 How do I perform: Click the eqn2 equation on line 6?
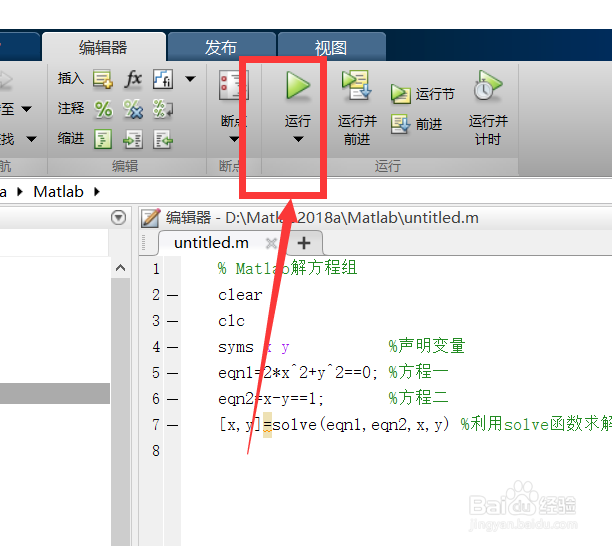[271, 398]
